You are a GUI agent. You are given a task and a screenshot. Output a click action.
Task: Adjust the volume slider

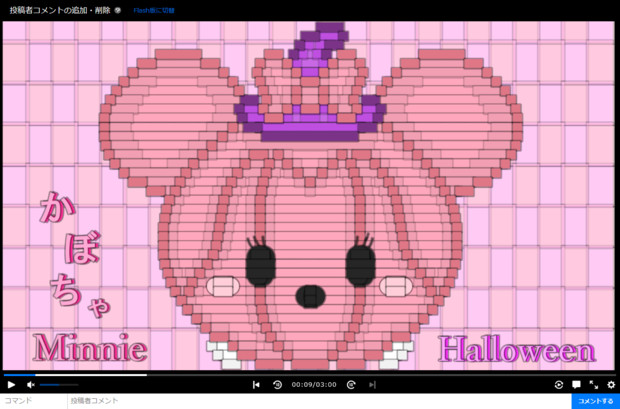tap(59, 384)
